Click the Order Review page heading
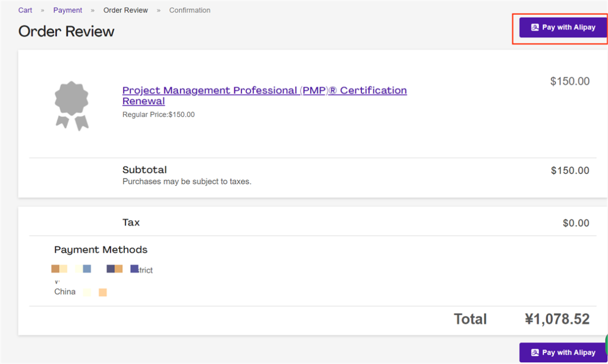 pyautogui.click(x=66, y=32)
